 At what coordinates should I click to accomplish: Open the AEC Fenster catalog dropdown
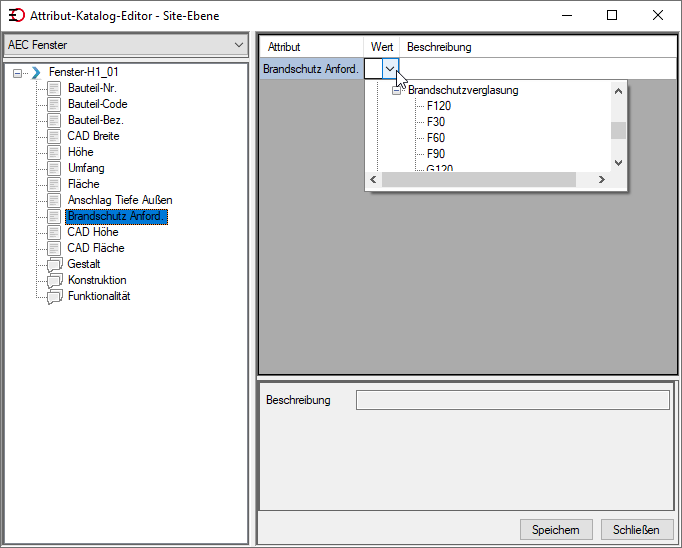[x=126, y=45]
